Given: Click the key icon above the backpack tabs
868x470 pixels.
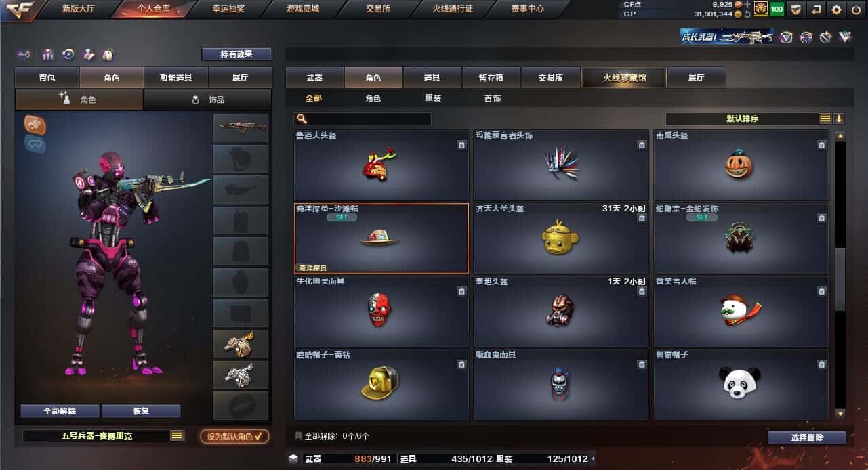Looking at the screenshot, I should click(24, 54).
